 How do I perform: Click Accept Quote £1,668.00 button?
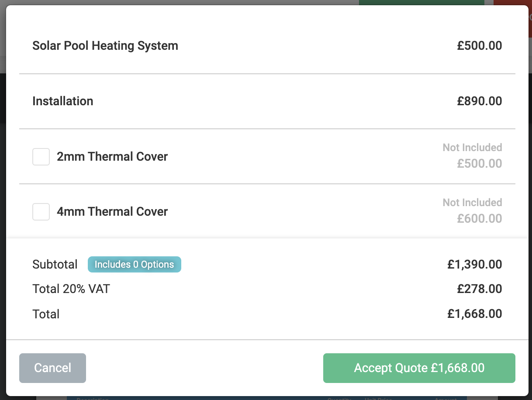tap(419, 368)
